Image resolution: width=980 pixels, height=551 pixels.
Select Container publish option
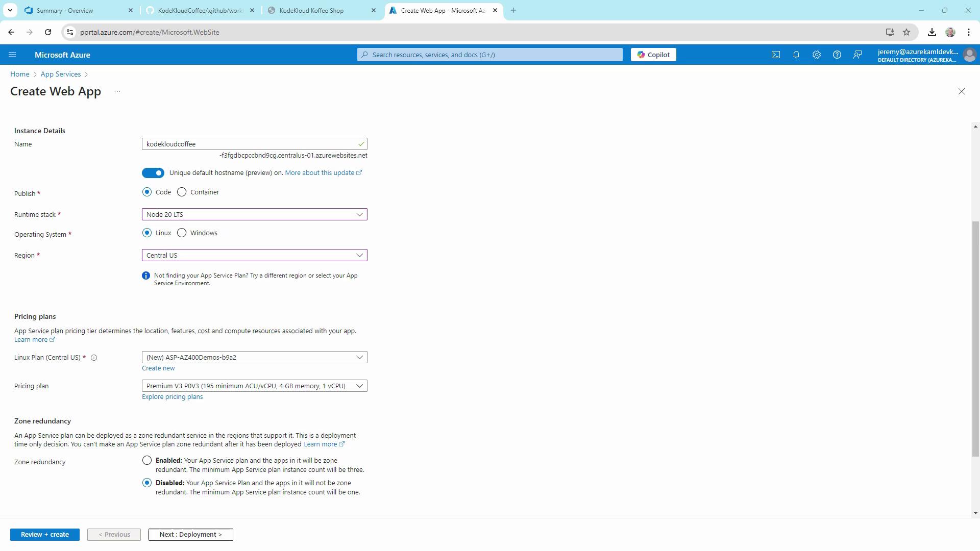click(182, 192)
